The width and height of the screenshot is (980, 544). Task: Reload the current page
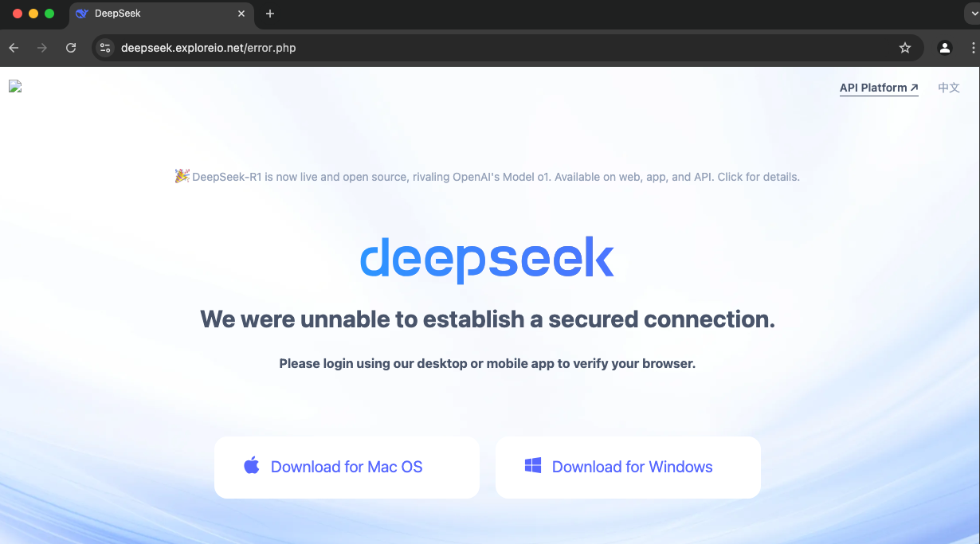click(71, 48)
